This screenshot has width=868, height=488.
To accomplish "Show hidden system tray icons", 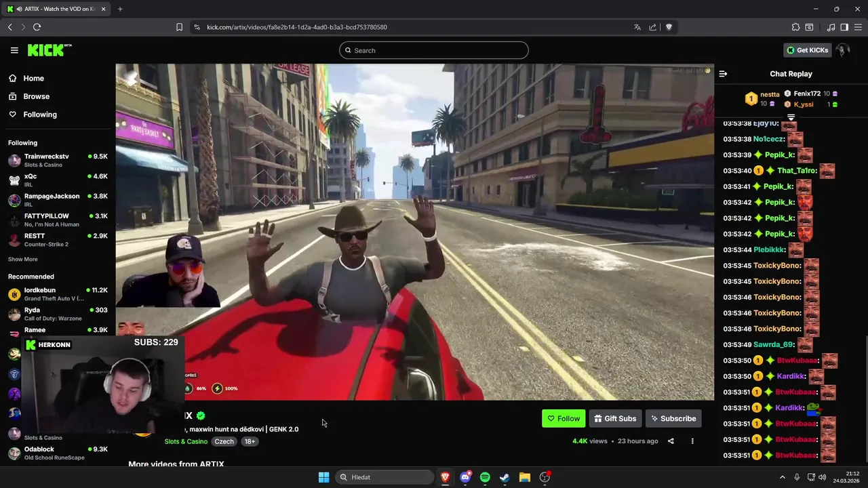I will pyautogui.click(x=782, y=477).
